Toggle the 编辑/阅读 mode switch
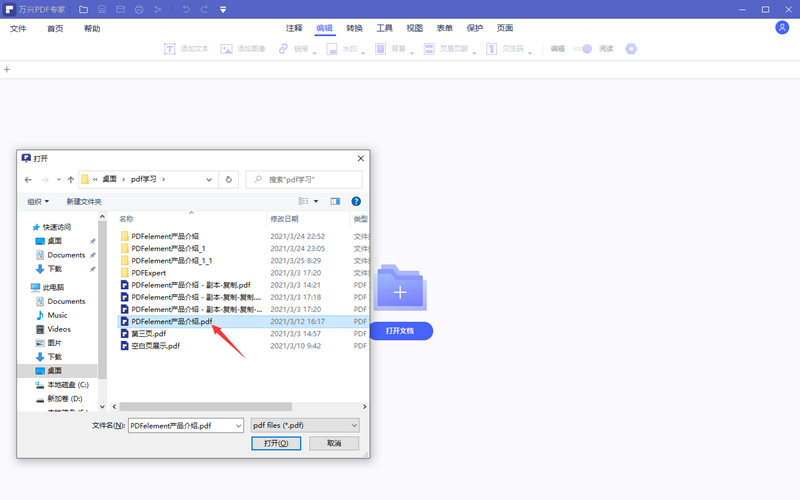 tap(585, 48)
